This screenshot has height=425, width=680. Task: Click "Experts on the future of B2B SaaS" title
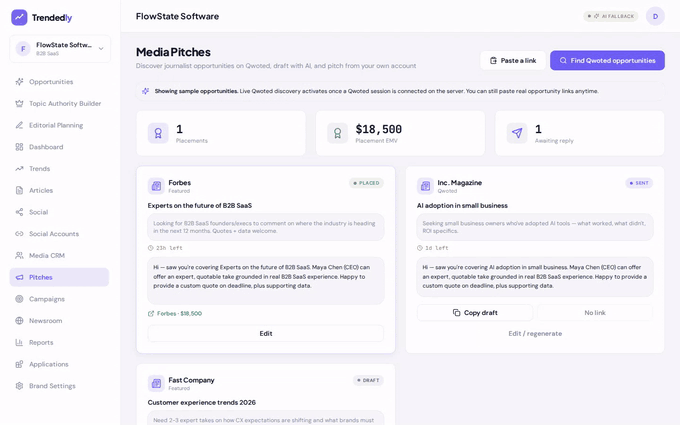[x=199, y=206]
